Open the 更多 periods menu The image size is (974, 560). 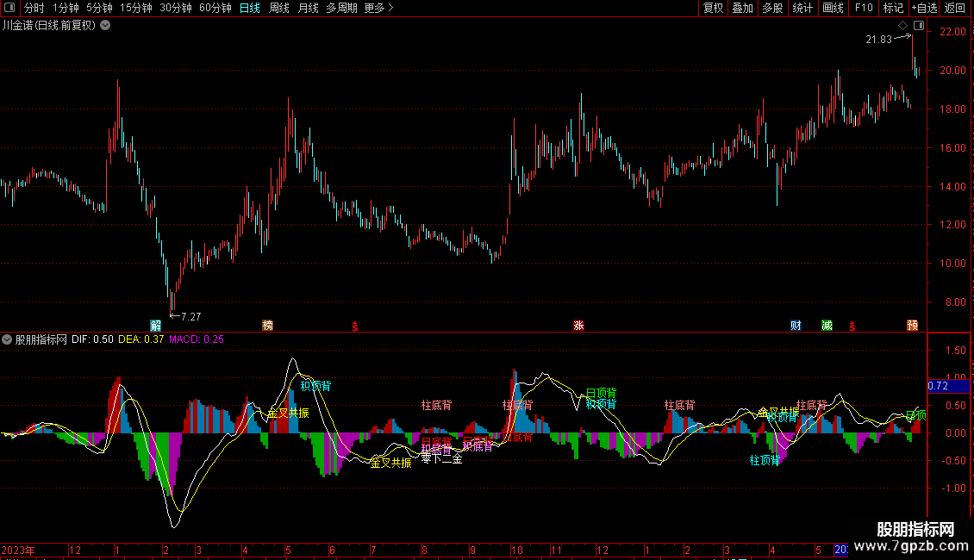[378, 8]
